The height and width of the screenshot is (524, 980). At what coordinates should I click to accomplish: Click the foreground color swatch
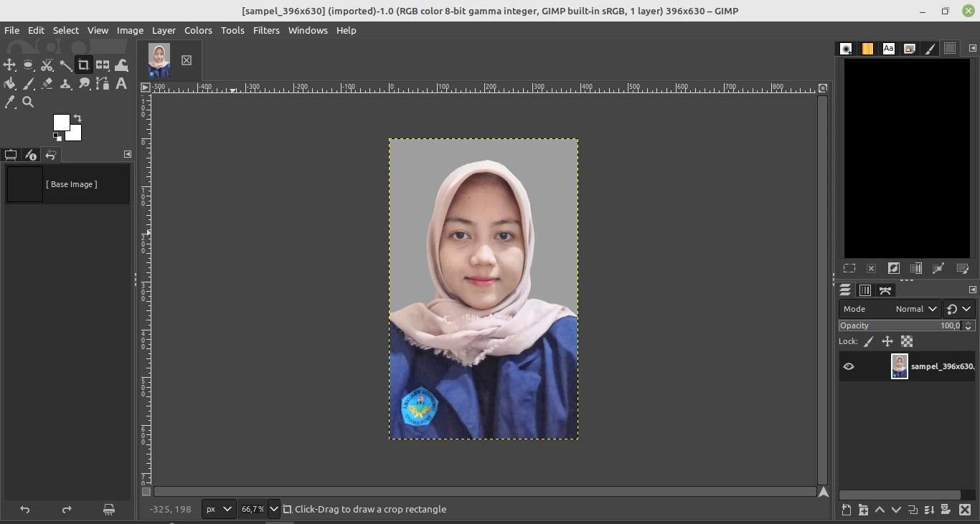(61, 122)
